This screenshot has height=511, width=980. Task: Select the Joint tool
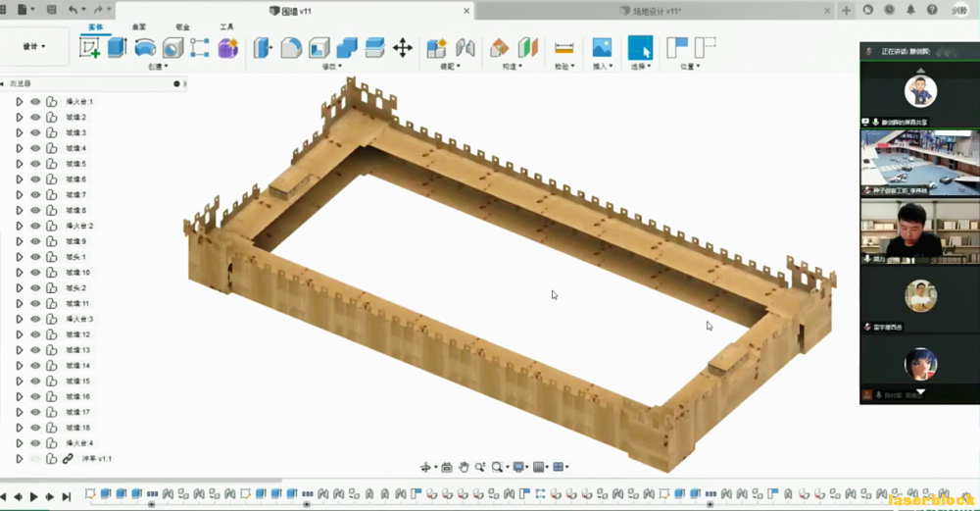pos(465,48)
